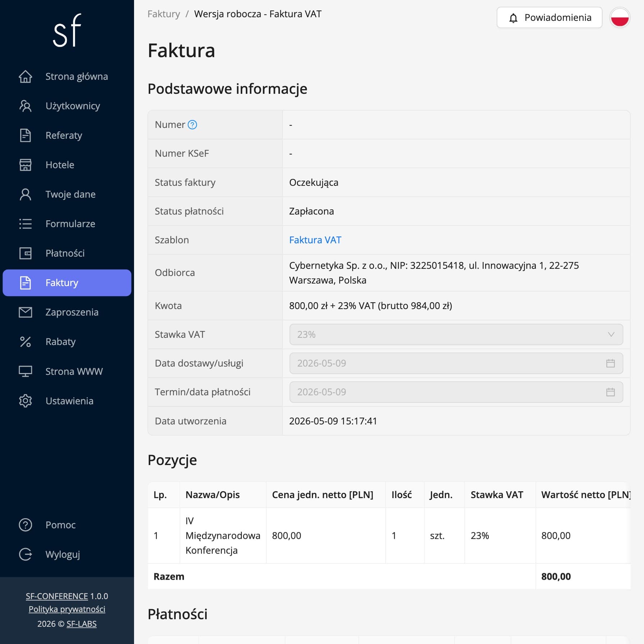Go to Strona główna menu item
Viewport: 644px width, 644px height.
pyautogui.click(x=67, y=77)
